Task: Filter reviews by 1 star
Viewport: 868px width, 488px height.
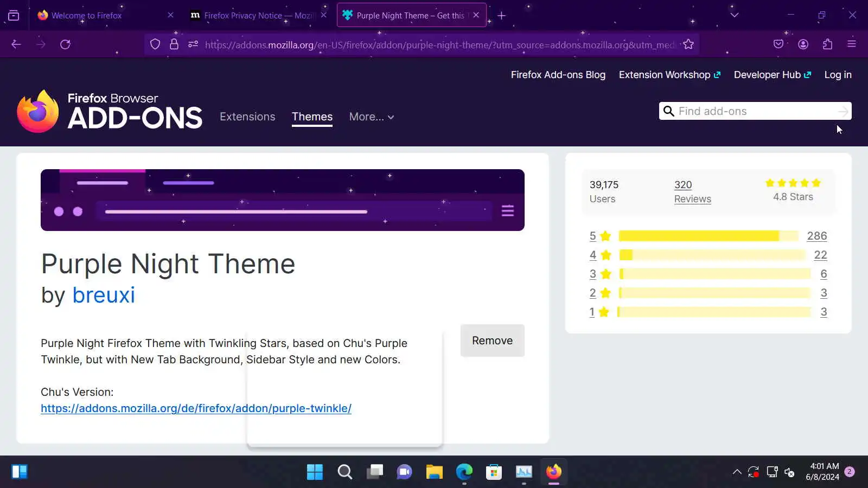Action: [x=599, y=312]
